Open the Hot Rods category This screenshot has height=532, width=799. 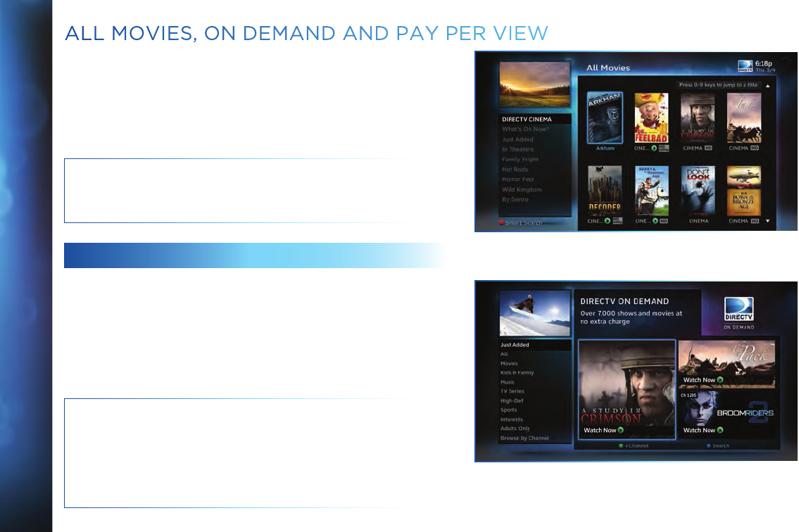(x=515, y=170)
